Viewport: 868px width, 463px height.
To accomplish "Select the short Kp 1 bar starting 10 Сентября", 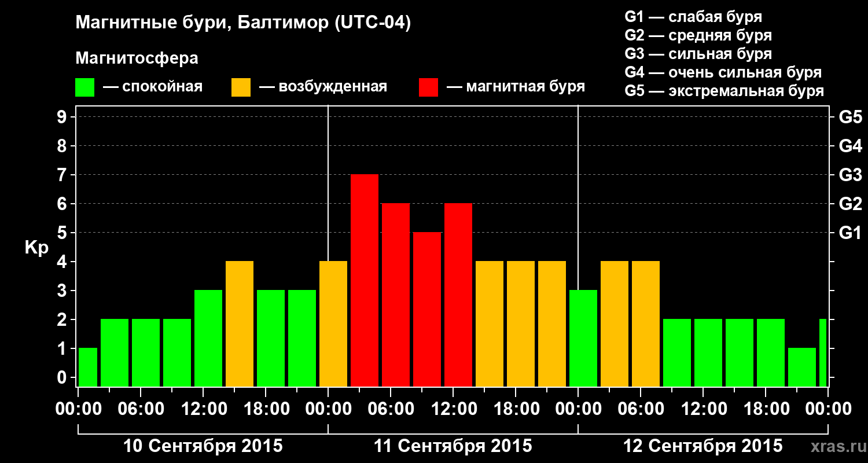I will (88, 367).
